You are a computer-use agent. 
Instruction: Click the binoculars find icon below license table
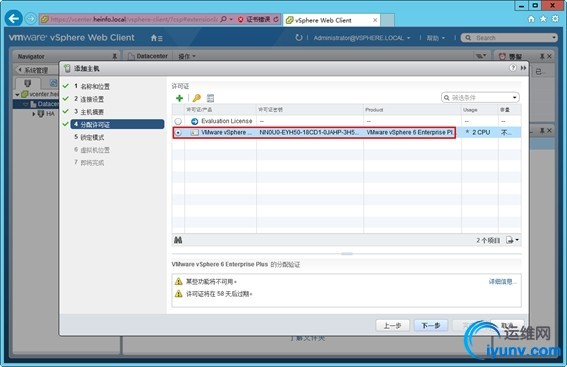(178, 240)
